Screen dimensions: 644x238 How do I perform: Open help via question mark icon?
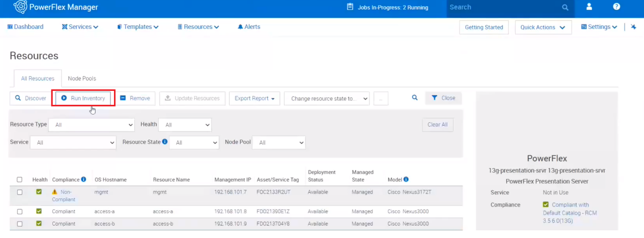(x=617, y=7)
